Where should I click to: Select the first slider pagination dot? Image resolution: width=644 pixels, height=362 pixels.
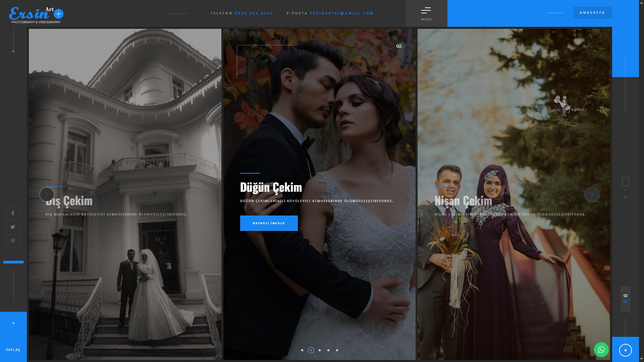click(x=302, y=350)
